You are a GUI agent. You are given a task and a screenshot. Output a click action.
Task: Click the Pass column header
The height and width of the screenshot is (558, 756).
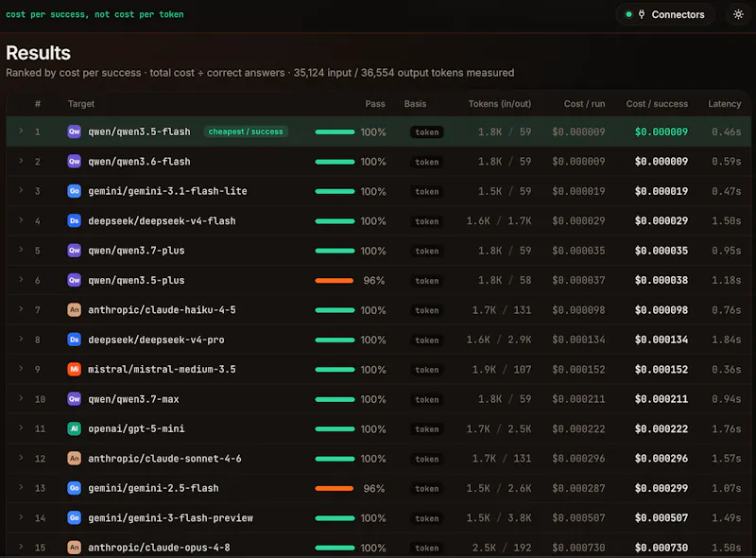tap(375, 104)
